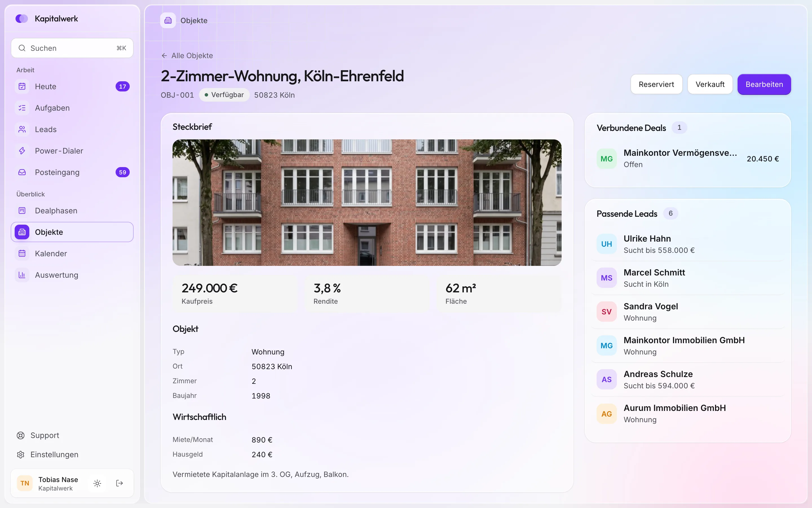
Task: Click the Baujahr value 1998
Action: coord(261,396)
